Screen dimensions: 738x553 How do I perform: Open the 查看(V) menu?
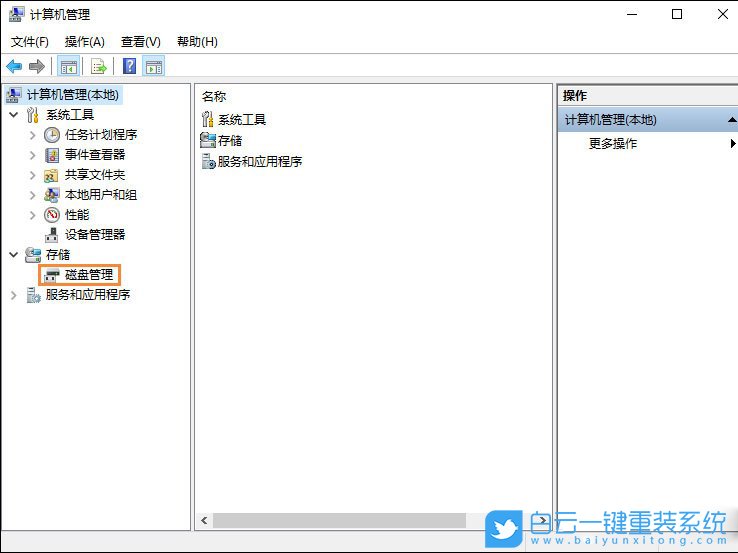tap(140, 42)
